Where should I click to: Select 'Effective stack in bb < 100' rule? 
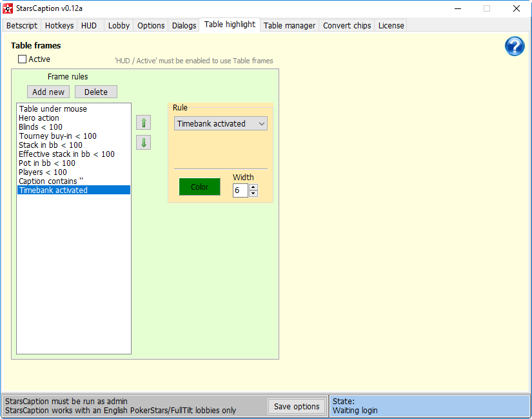[x=74, y=154]
